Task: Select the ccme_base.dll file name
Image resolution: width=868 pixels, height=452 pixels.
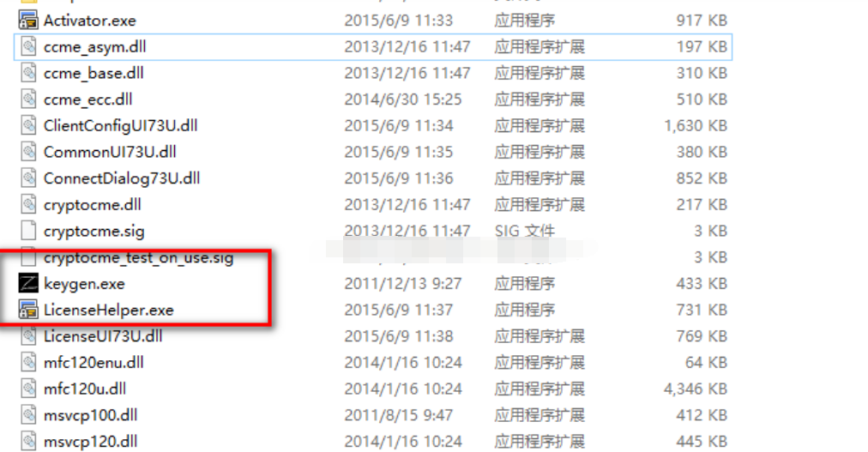Action: tap(93, 73)
